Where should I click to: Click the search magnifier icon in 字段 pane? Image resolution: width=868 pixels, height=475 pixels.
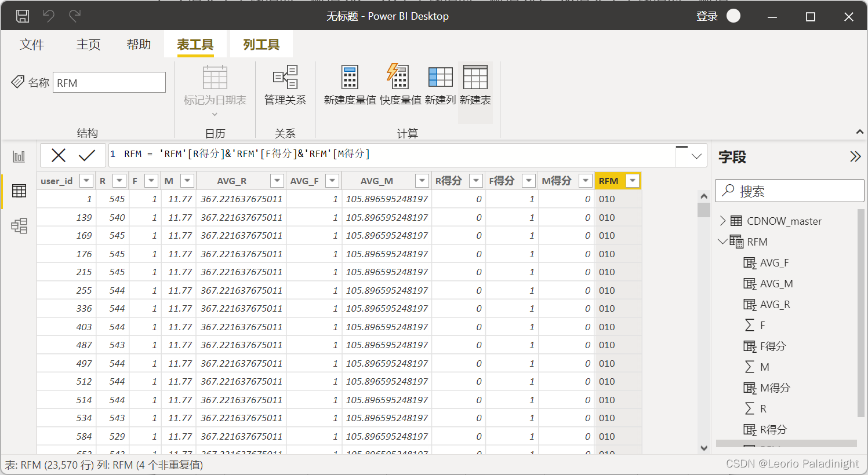click(x=728, y=191)
